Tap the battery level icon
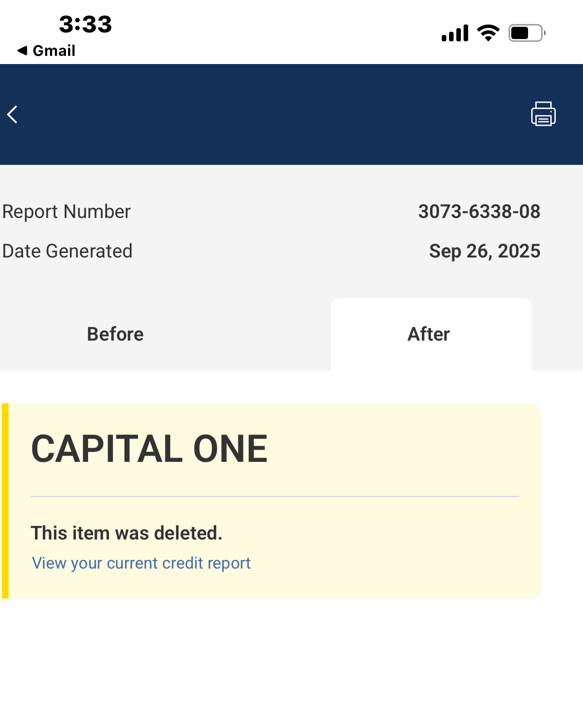The width and height of the screenshot is (583, 728). 526,33
